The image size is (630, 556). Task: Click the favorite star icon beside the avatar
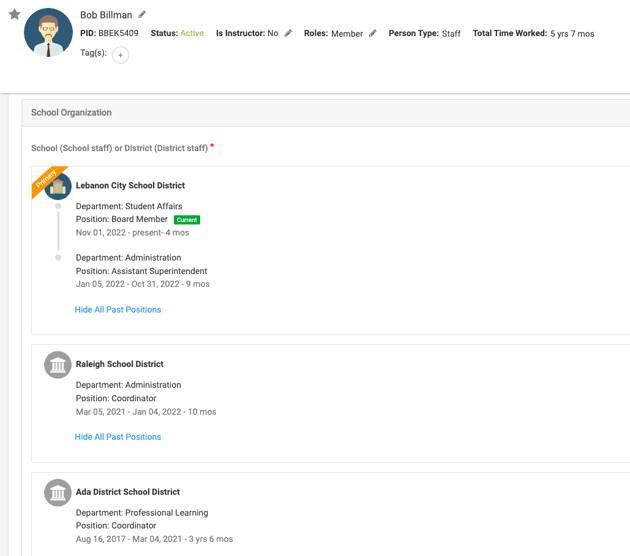pos(14,14)
